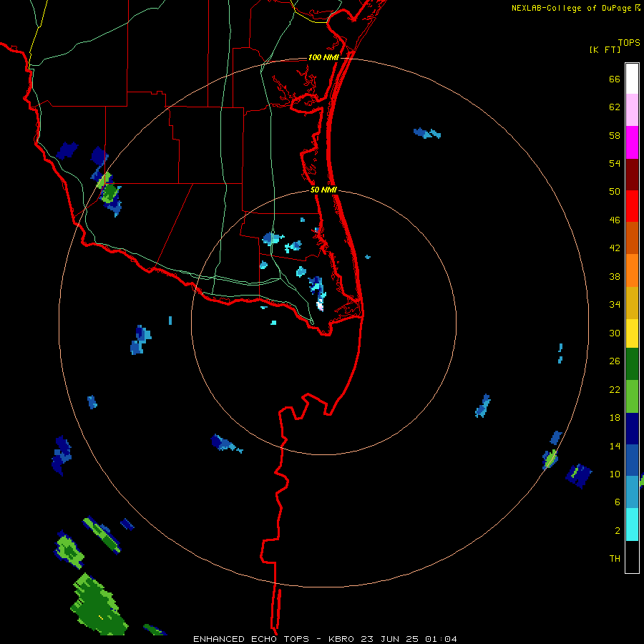The height and width of the screenshot is (644, 644).
Task: Click 'NEXLAB-College of DuPage' header text
Action: click(571, 8)
